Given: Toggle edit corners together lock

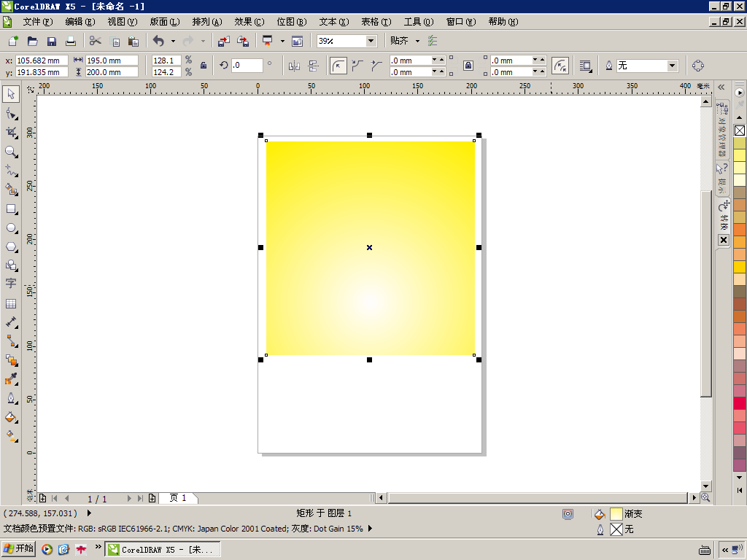Looking at the screenshot, I should 468,66.
